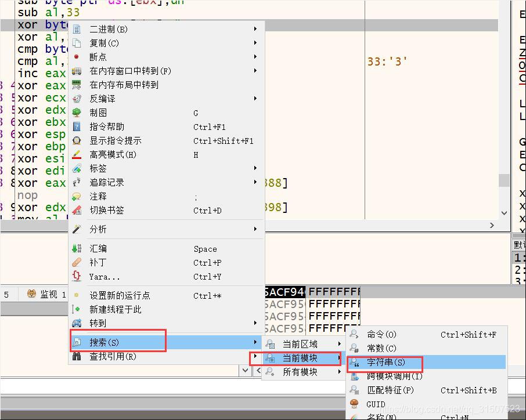526x420 pixels.
Task: Click the mushroom GUID icon
Action: pos(354,404)
